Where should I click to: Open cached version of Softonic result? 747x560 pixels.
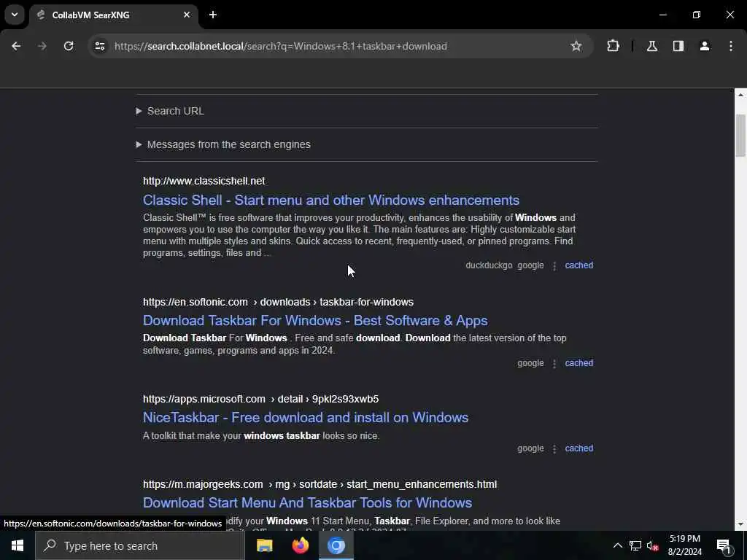(578, 363)
